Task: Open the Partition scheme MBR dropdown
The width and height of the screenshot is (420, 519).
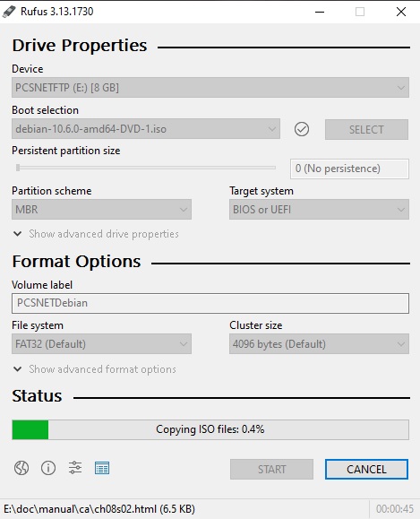Action: pyautogui.click(x=101, y=209)
